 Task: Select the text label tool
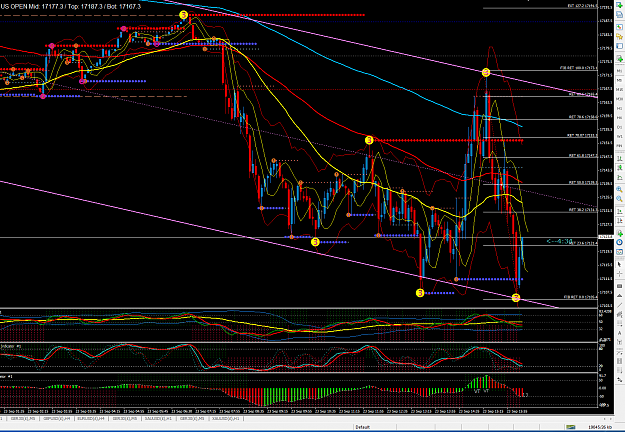(620, 342)
